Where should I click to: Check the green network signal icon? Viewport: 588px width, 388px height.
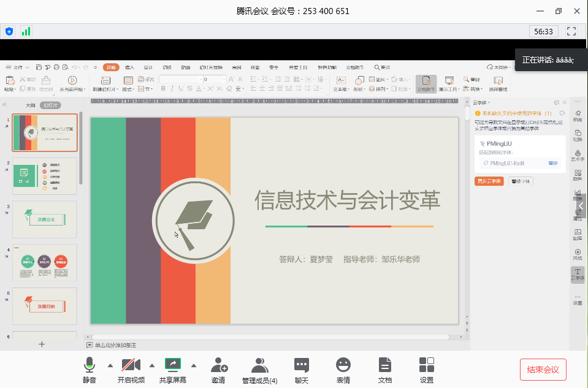26,31
